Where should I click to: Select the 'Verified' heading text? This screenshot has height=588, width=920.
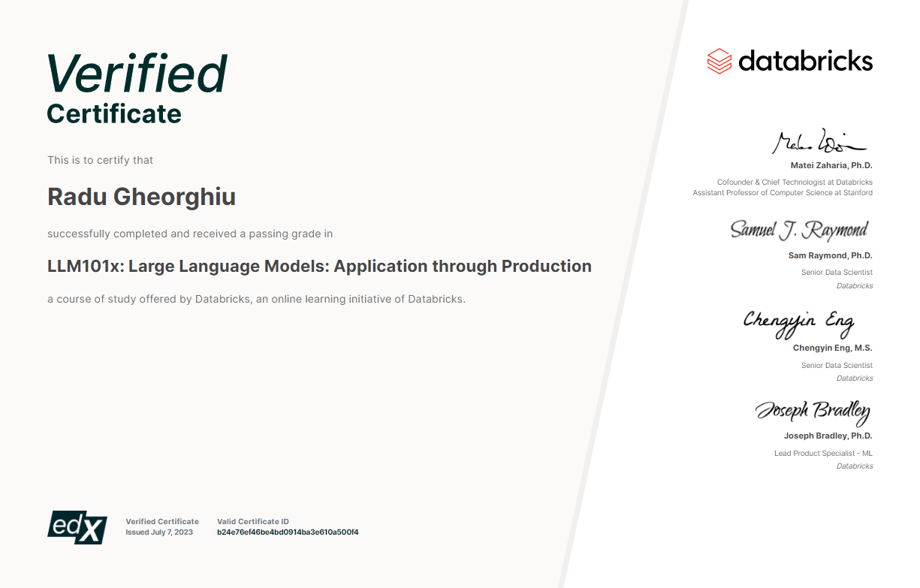(137, 74)
